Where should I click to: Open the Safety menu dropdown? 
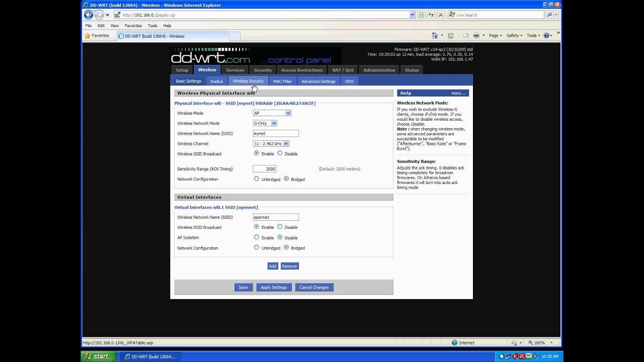[514, 36]
